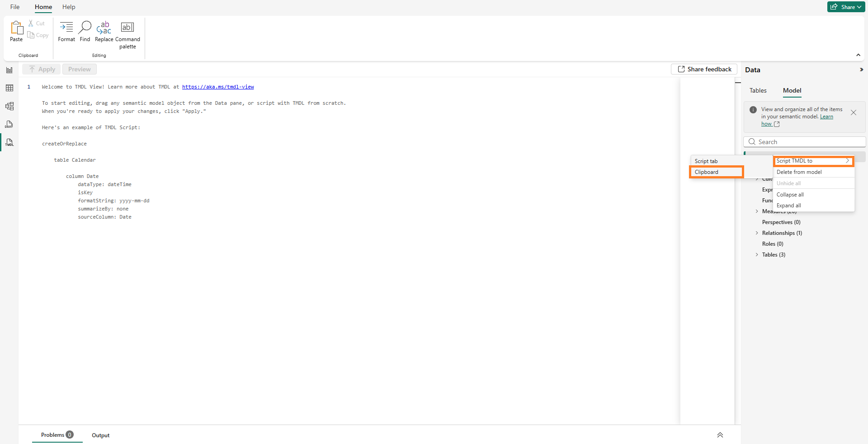Open the Report view from the sidebar
The height and width of the screenshot is (444, 868).
tap(9, 70)
